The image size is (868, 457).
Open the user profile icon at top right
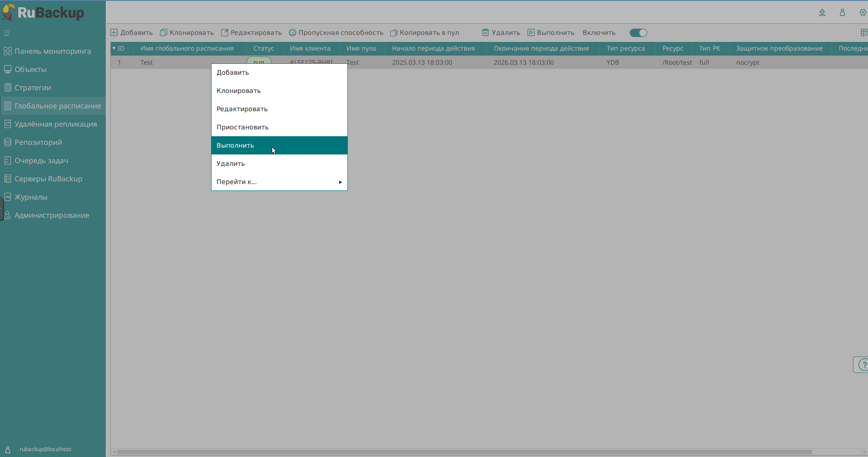tap(842, 13)
